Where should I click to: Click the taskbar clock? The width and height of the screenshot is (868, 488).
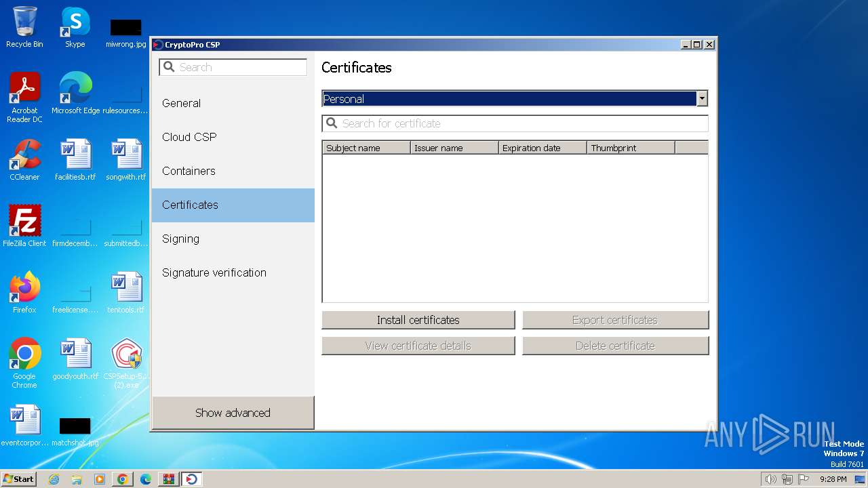[833, 479]
